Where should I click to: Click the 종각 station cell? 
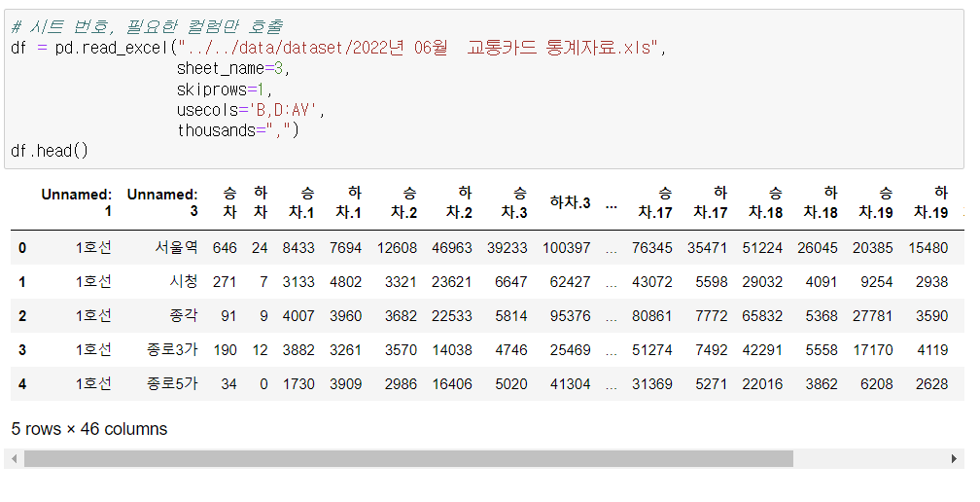[184, 316]
